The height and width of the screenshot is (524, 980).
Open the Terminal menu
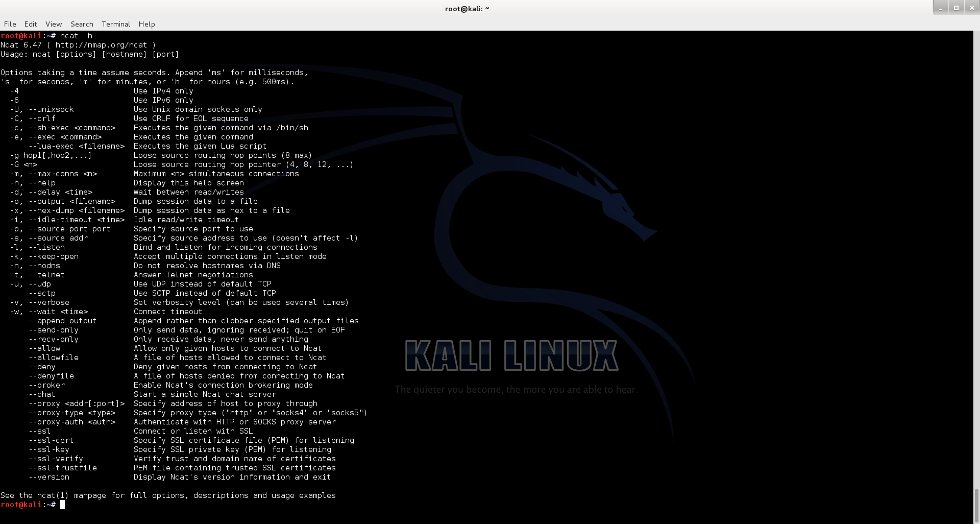pyautogui.click(x=116, y=24)
